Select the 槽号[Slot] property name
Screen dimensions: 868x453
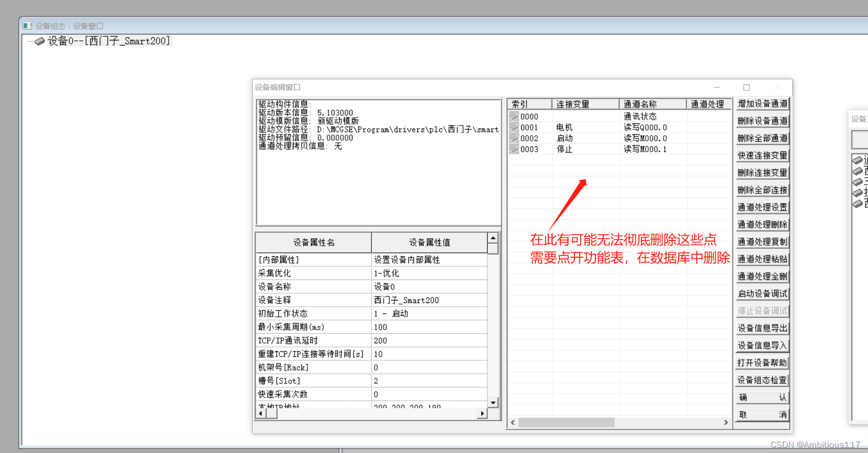[314, 381]
